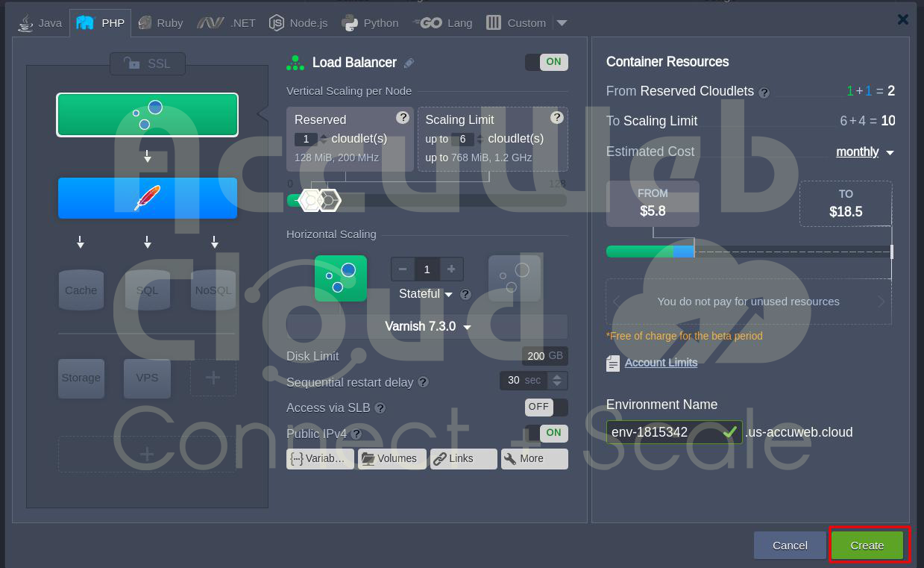Switch to the Node.js tab
Image resolution: width=924 pixels, height=568 pixels.
coord(298,23)
